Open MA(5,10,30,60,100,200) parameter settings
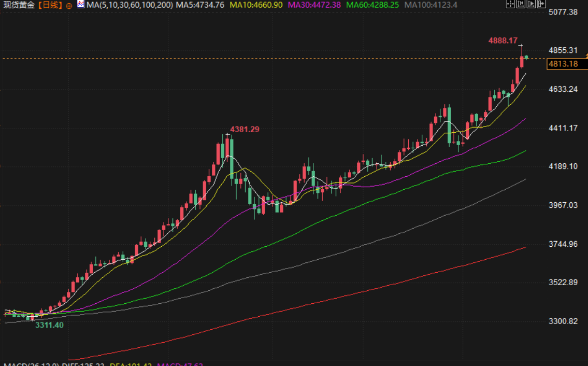The height and width of the screenshot is (366, 588). (x=130, y=5)
